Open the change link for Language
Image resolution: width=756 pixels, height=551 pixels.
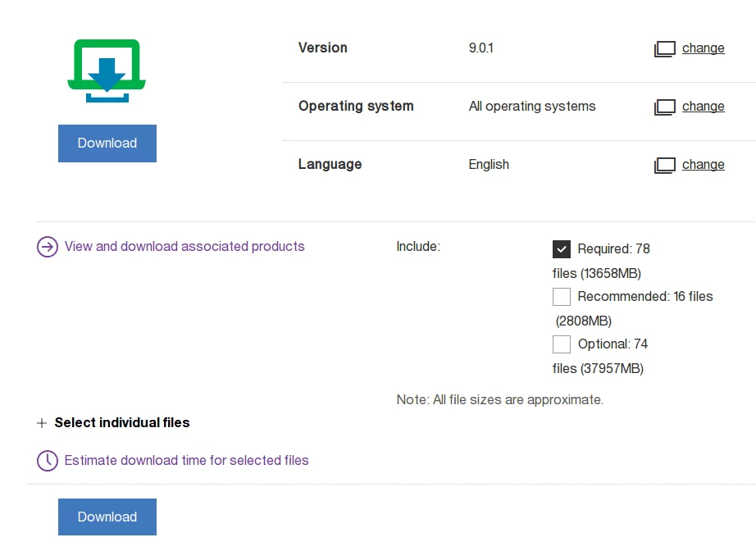pyautogui.click(x=703, y=165)
